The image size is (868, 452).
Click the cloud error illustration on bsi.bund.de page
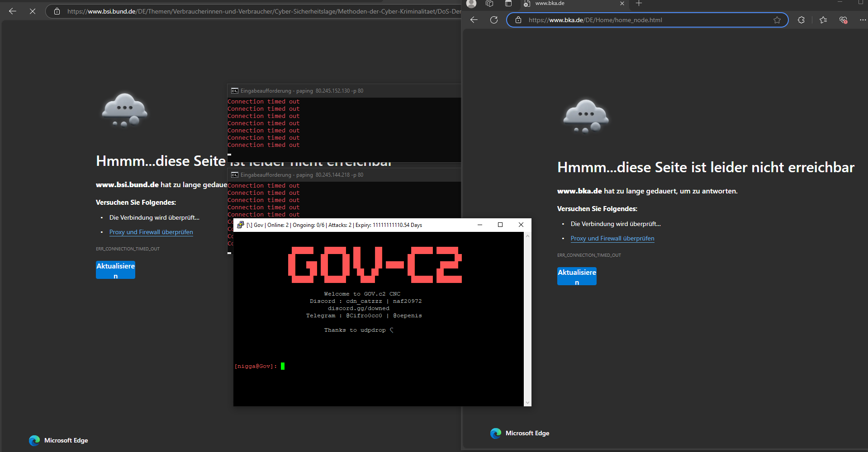124,110
